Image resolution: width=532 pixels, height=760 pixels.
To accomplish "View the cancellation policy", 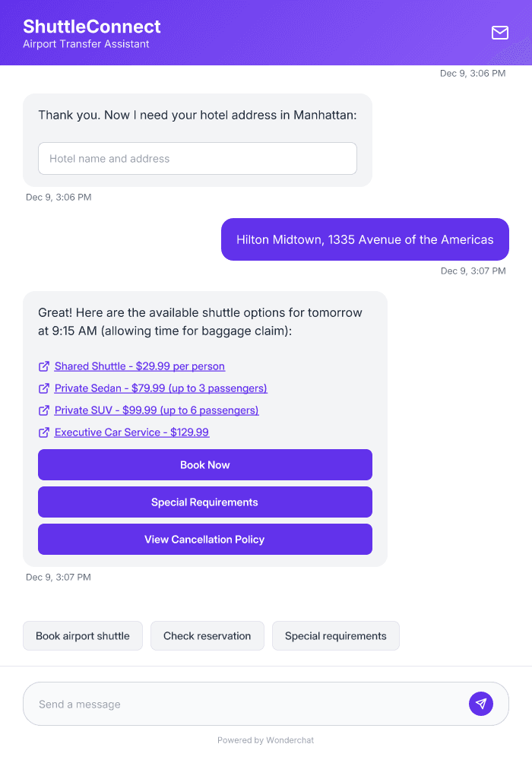I will (204, 539).
